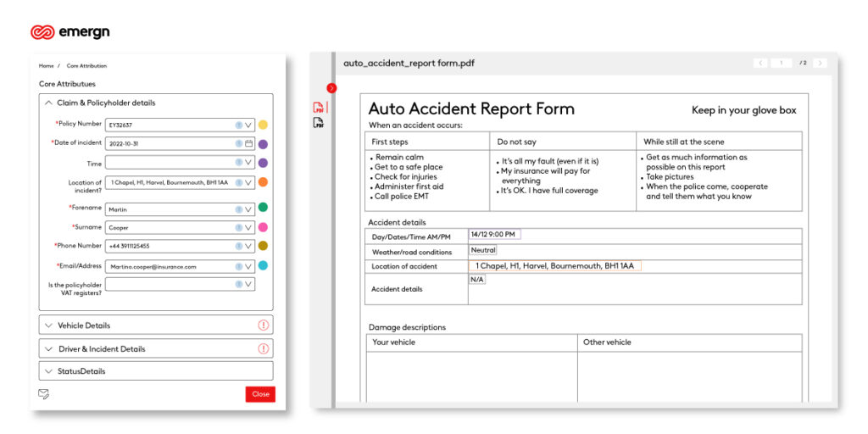Open calendar picker for Date of incident
The height and width of the screenshot is (434, 868).
(x=249, y=144)
